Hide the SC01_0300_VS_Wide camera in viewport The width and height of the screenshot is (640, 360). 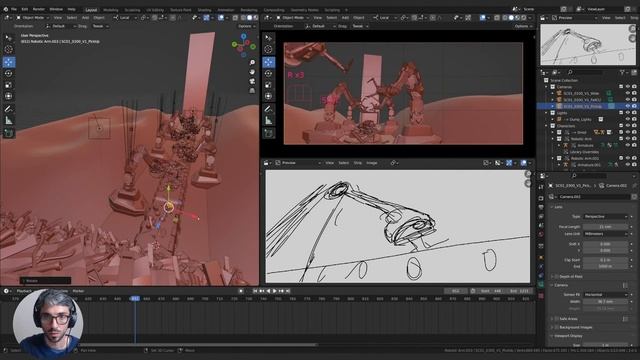[x=628, y=93]
